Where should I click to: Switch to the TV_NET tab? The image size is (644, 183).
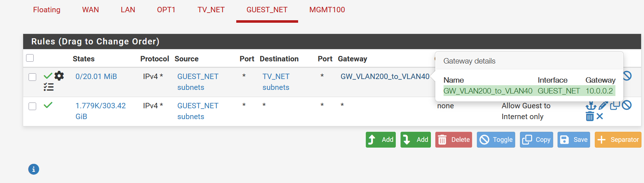[211, 10]
